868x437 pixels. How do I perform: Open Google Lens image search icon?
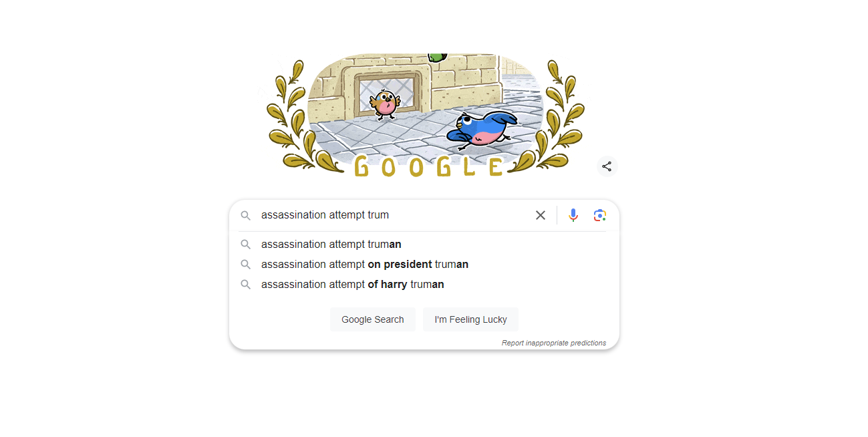pyautogui.click(x=600, y=215)
